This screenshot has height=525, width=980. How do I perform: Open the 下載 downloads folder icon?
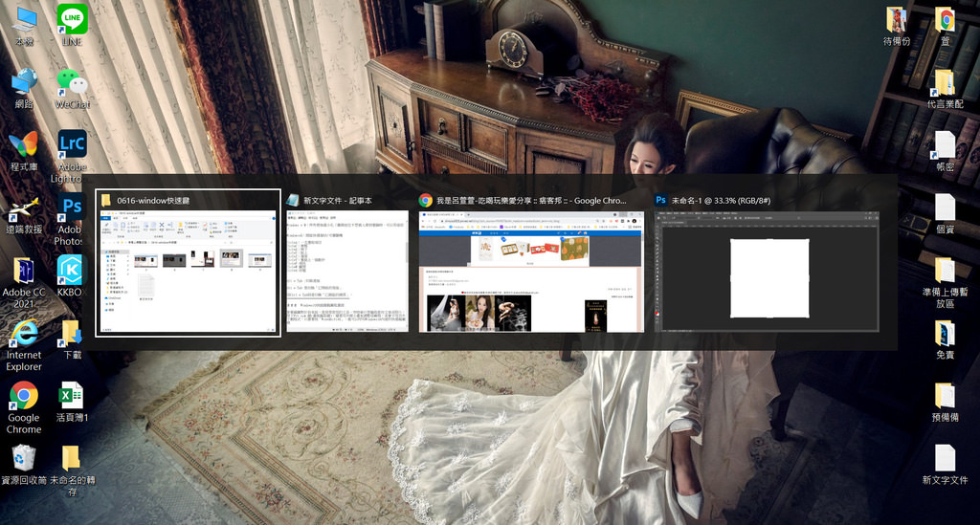[x=72, y=339]
